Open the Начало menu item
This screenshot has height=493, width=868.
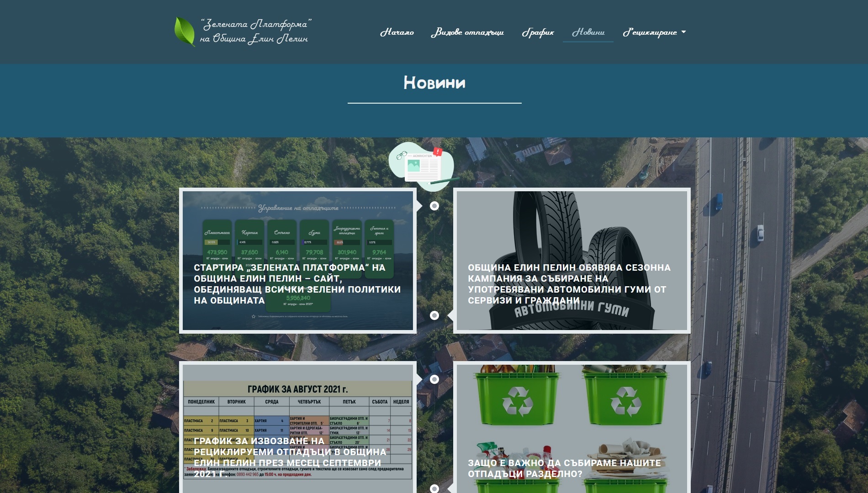[397, 32]
